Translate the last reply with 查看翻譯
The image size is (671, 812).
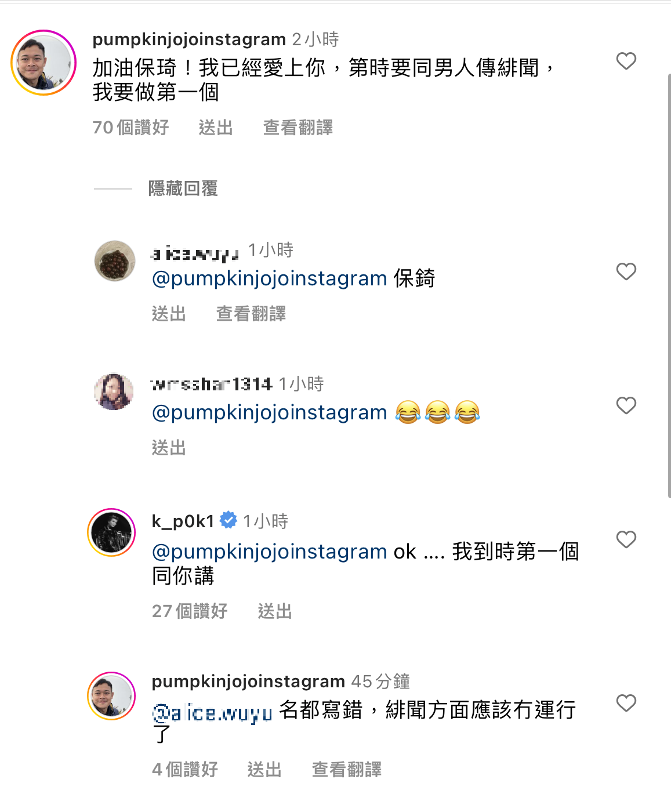click(x=347, y=770)
